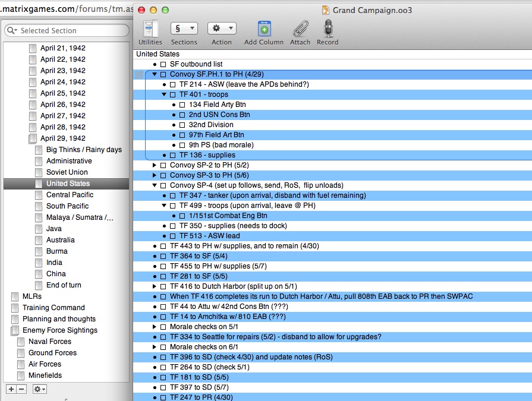532x401 pixels.
Task: Collapse the Convoy SP-4 row
Action: (155, 185)
